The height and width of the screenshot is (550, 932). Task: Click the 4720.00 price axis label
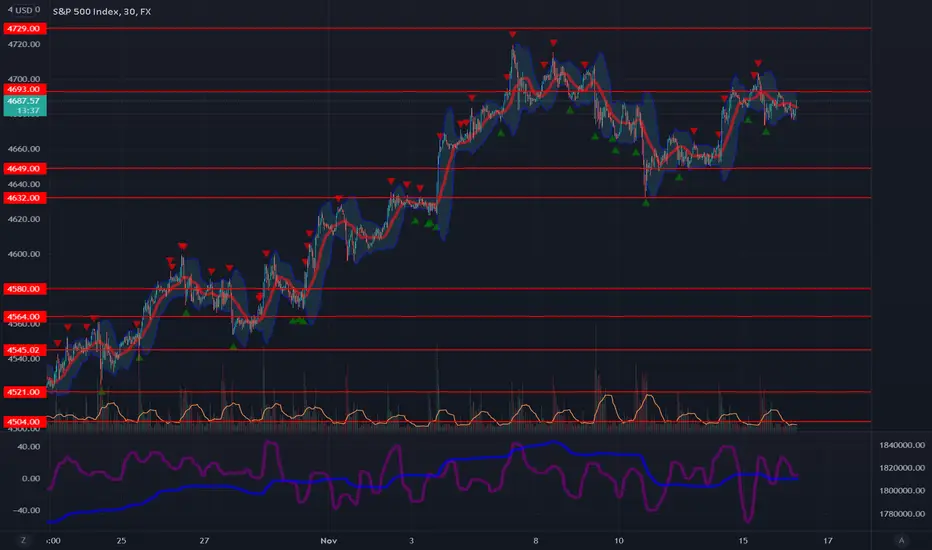[24, 45]
